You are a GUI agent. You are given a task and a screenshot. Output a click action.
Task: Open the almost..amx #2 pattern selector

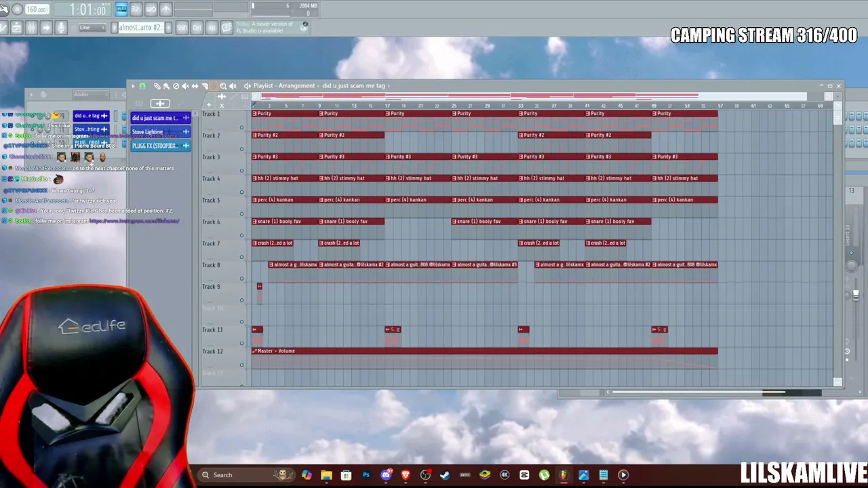pyautogui.click(x=140, y=28)
